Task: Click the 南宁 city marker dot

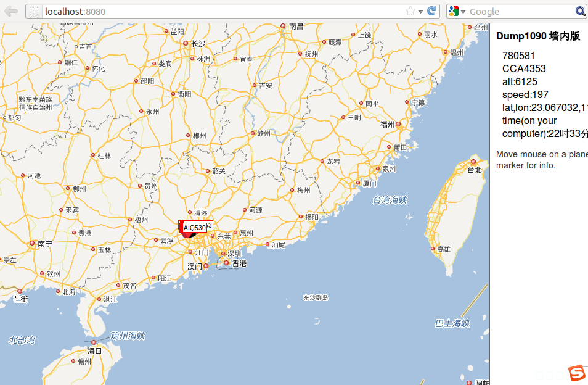Action: point(32,243)
